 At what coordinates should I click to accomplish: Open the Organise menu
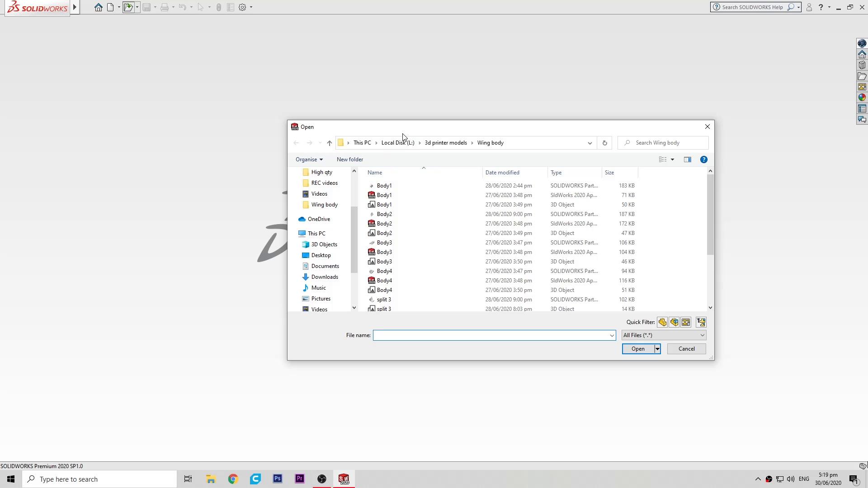click(x=309, y=160)
